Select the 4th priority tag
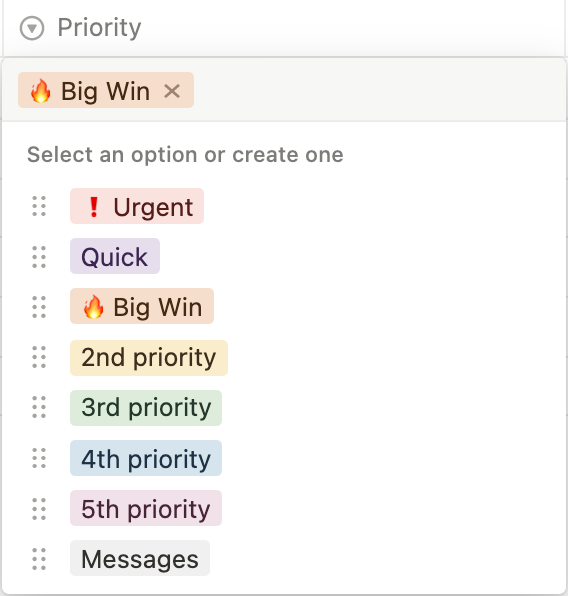568x596 pixels. (146, 458)
